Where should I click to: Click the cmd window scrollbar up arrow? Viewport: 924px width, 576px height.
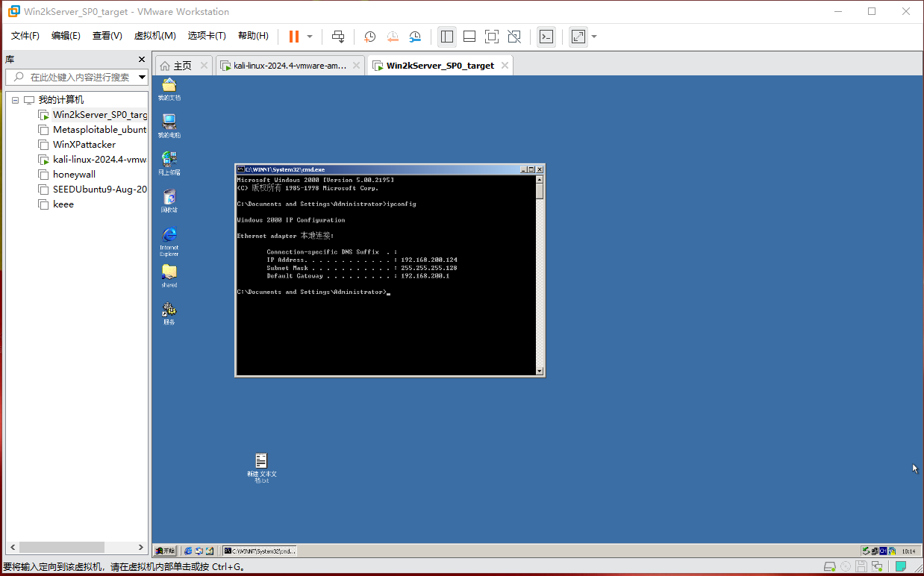pyautogui.click(x=540, y=179)
